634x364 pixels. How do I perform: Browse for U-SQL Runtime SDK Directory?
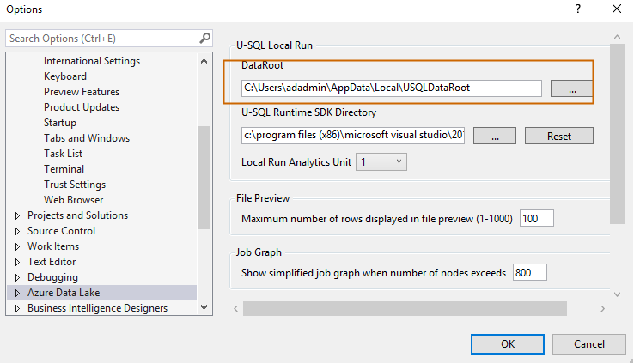pyautogui.click(x=494, y=136)
